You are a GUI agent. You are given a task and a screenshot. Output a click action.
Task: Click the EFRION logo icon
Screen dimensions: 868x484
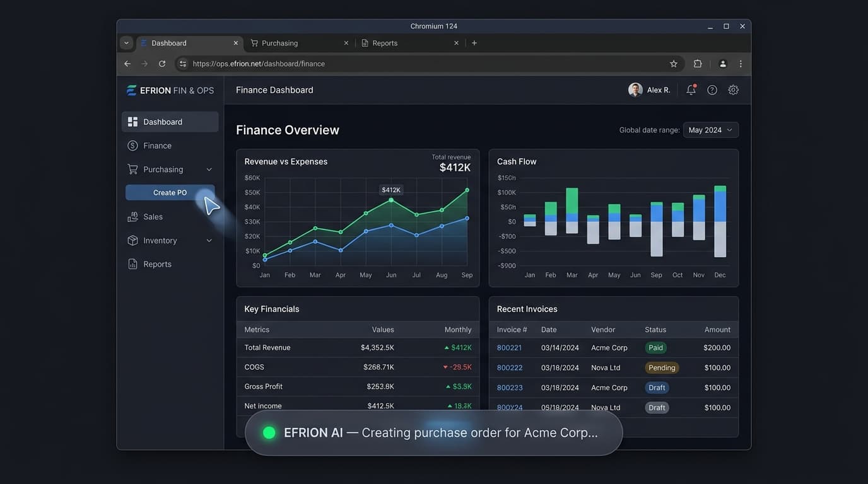[x=131, y=90]
